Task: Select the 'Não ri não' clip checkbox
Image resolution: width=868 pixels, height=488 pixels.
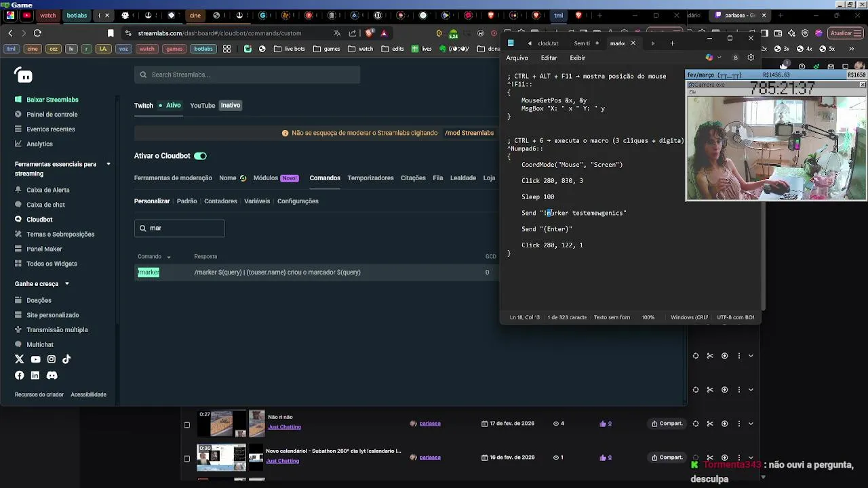Action: pos(186,425)
